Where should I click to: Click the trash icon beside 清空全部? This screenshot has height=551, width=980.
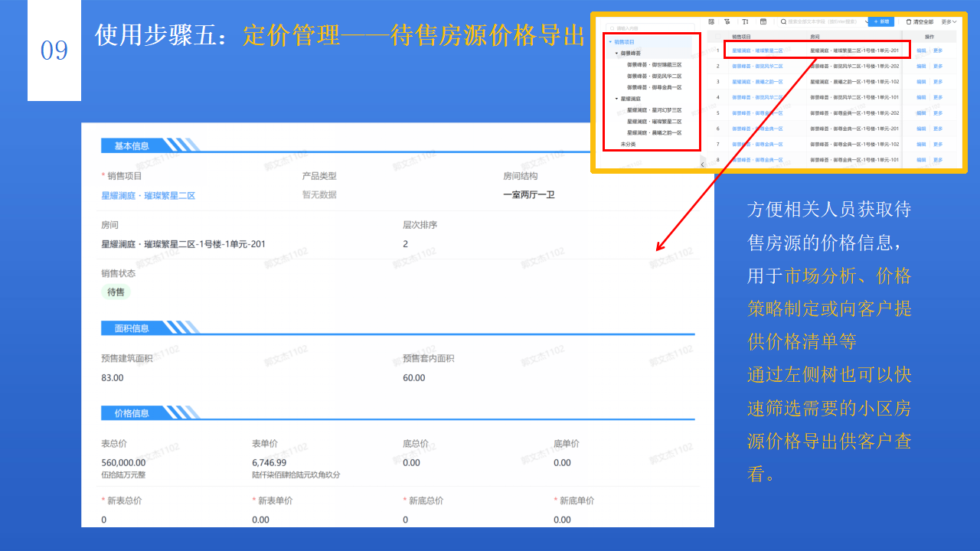pyautogui.click(x=908, y=22)
